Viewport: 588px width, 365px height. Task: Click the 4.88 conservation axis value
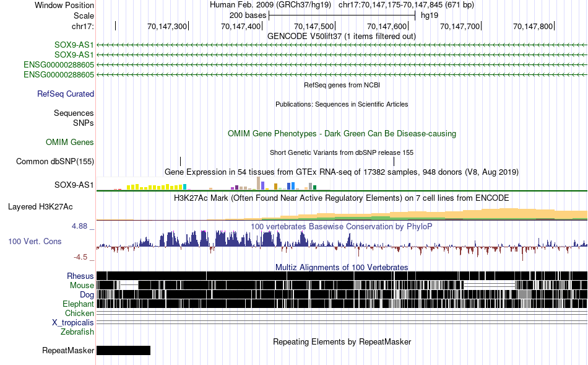pos(79,226)
